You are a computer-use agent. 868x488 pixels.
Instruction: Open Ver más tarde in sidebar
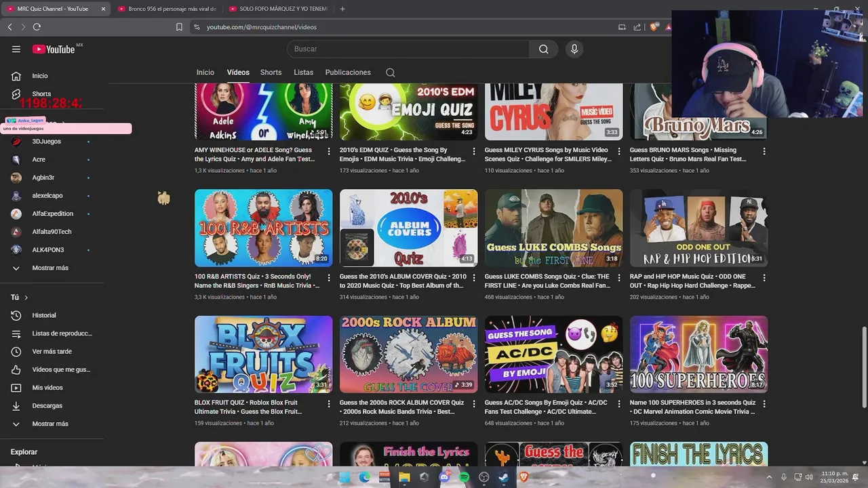(x=52, y=352)
